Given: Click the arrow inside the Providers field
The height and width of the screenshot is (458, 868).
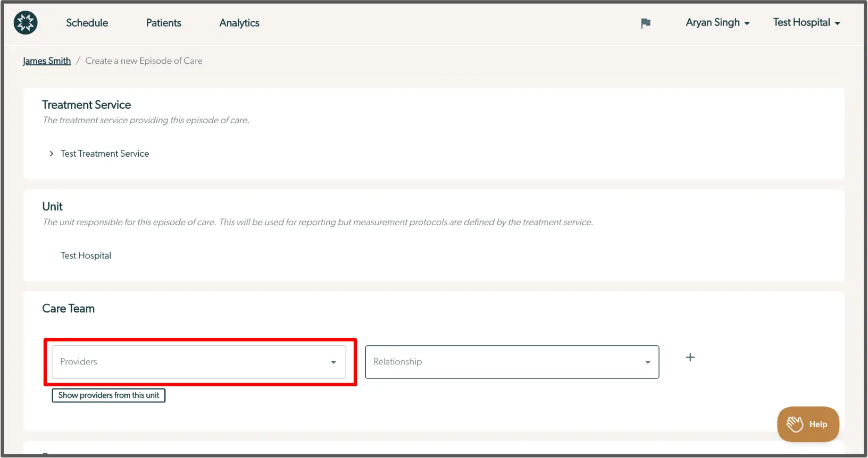Looking at the screenshot, I should [x=333, y=362].
